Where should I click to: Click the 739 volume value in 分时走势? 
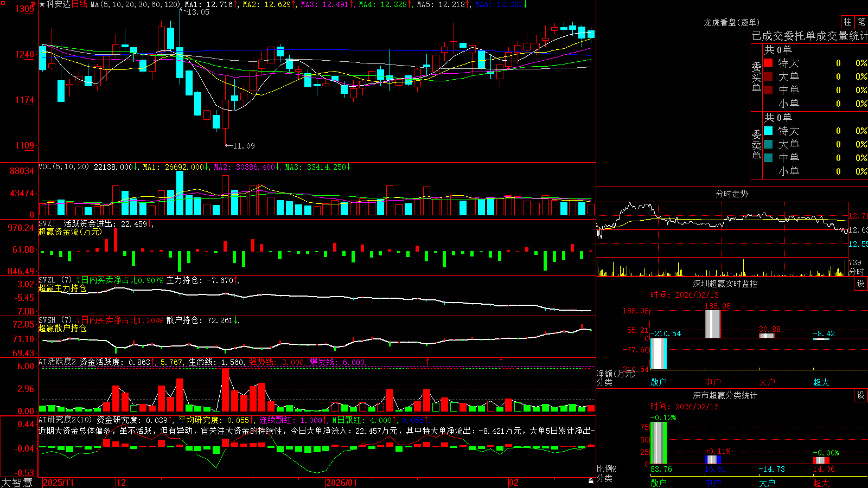(x=855, y=262)
